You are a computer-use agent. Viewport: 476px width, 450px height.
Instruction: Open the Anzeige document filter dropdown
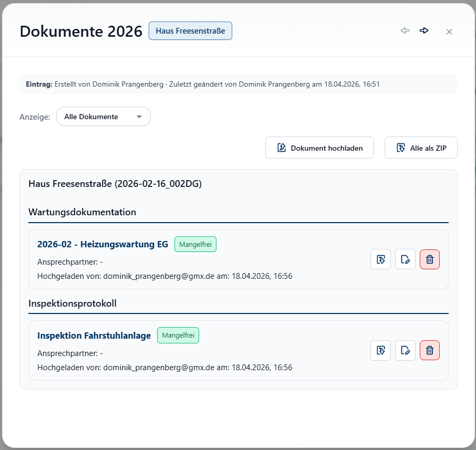click(x=103, y=116)
